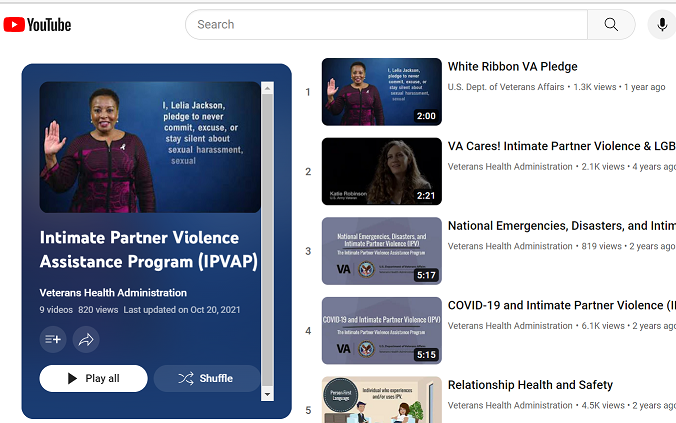Click the '820 views' playlist stat

(x=98, y=310)
